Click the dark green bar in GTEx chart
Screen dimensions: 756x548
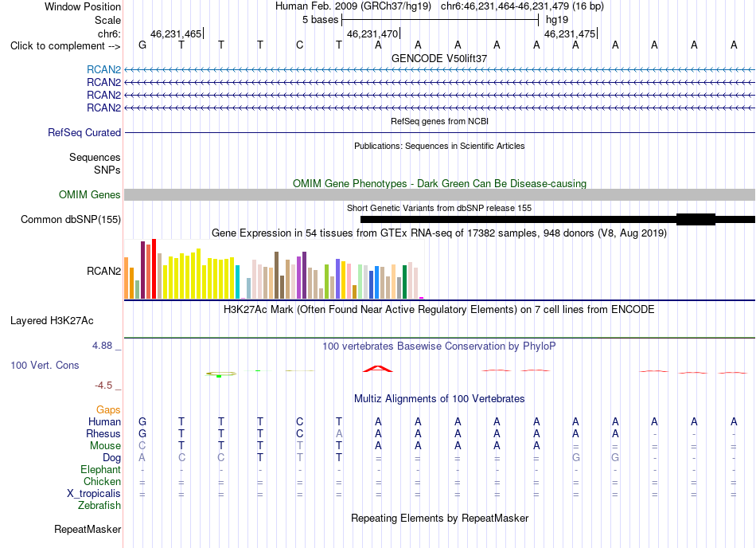click(x=404, y=282)
